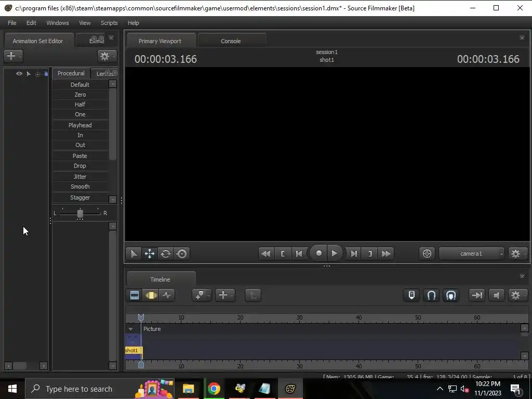This screenshot has width=532, height=399.
Task: Fast forward playback
Action: (x=386, y=254)
